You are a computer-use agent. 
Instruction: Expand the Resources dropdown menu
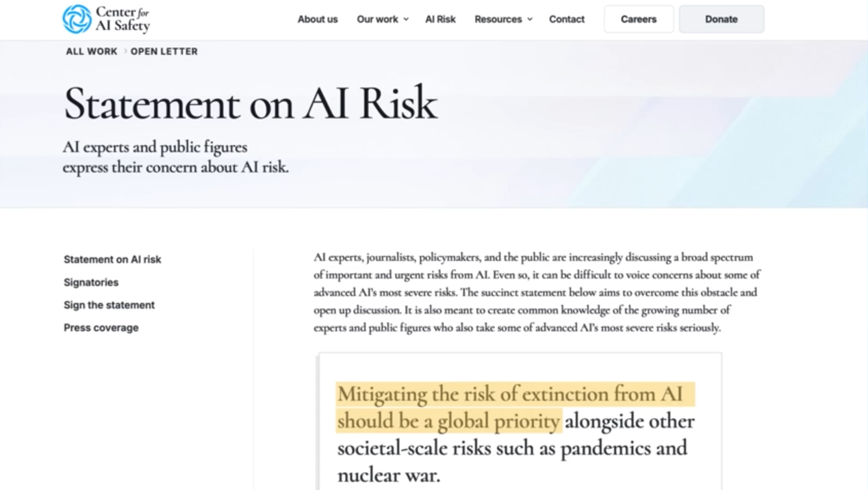pyautogui.click(x=498, y=19)
